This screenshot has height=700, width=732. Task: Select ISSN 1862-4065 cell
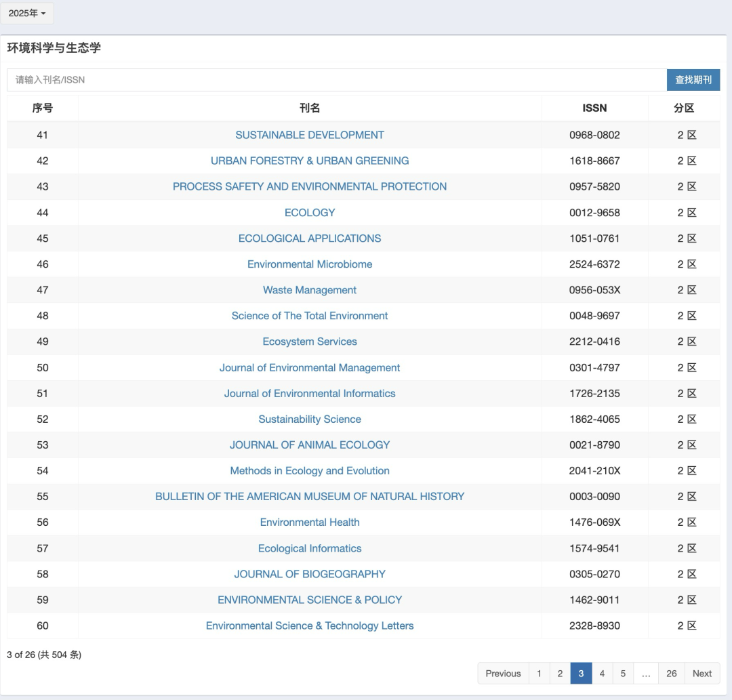(x=595, y=419)
